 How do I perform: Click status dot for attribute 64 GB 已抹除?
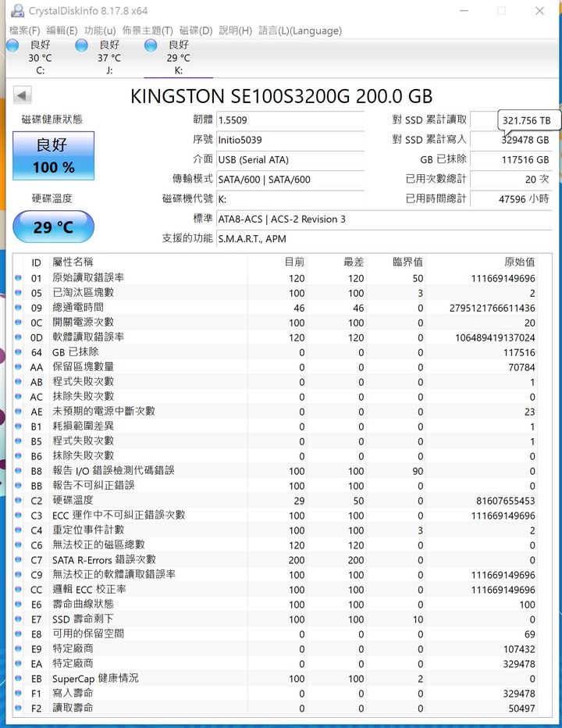(18, 352)
